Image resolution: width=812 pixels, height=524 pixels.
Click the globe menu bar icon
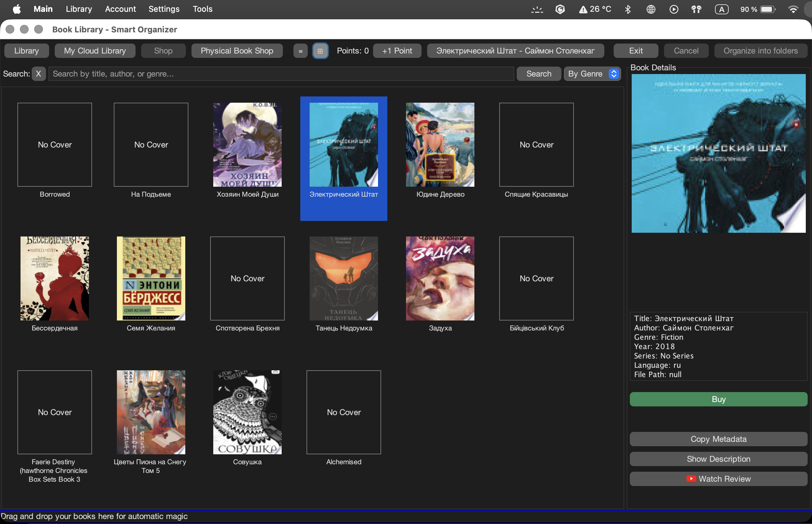651,9
